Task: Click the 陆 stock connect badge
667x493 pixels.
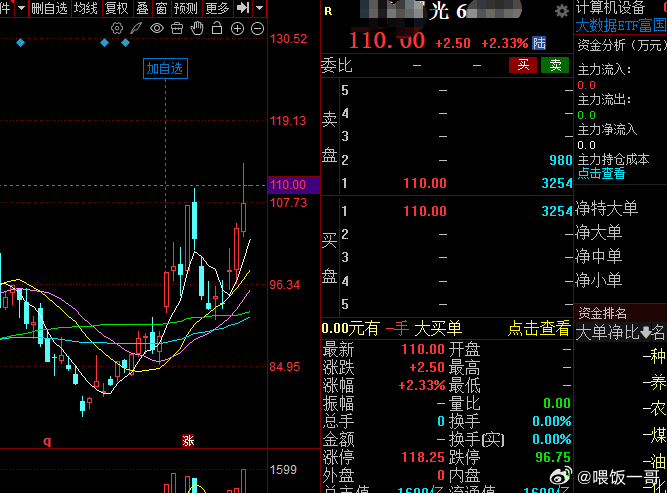Action: (539, 43)
